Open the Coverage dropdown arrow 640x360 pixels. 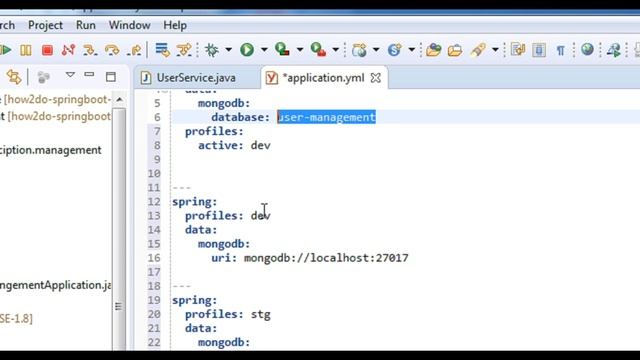coord(300,50)
